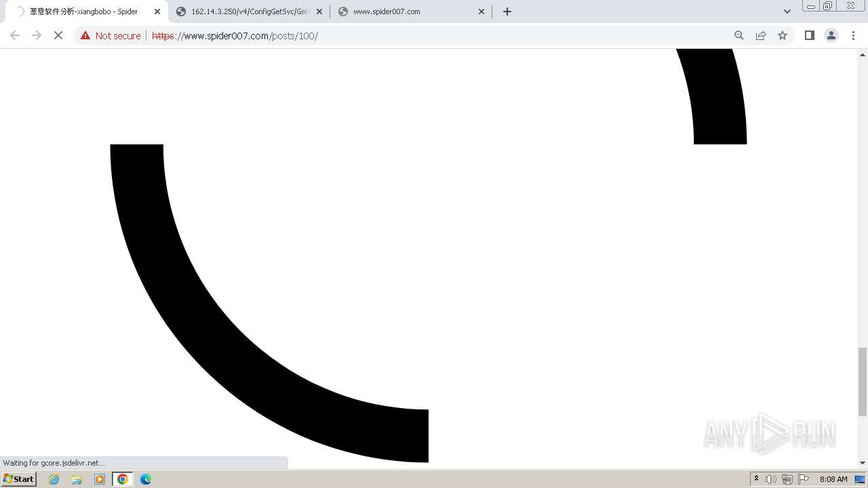Open network connection tray icon

click(787, 479)
